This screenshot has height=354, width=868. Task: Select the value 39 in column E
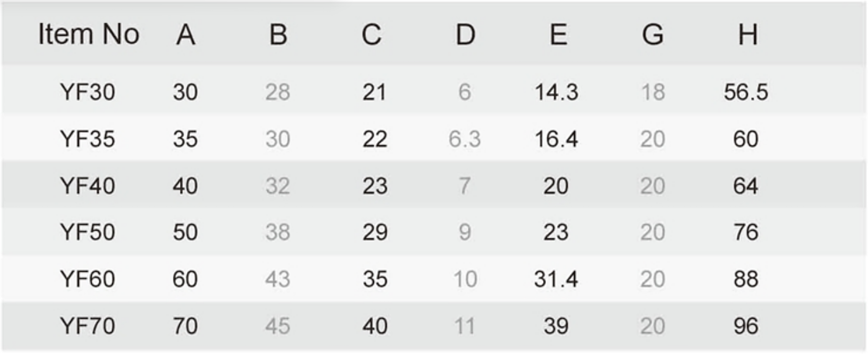(556, 325)
